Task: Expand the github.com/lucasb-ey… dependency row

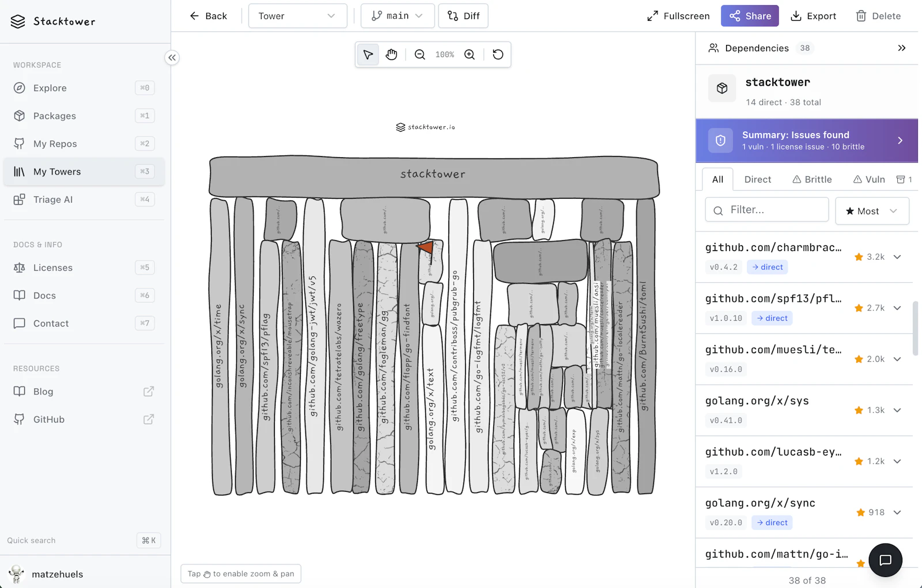Action: [x=897, y=461]
